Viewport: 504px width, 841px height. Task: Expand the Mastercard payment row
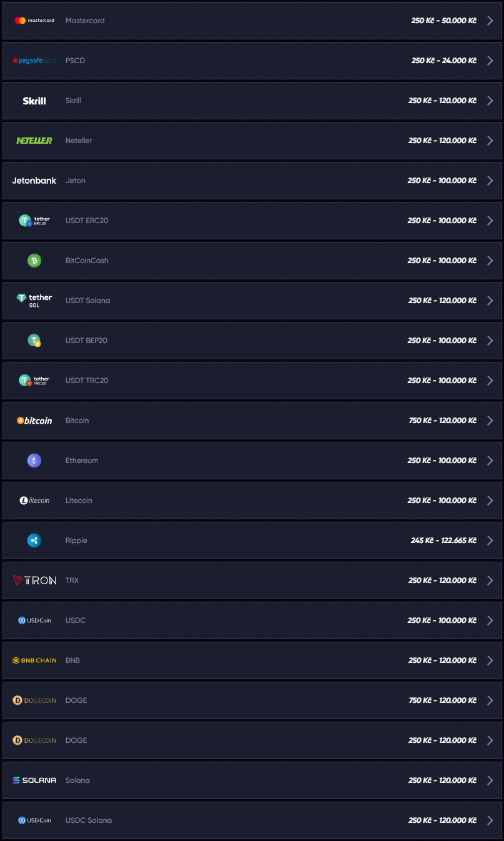click(x=491, y=20)
